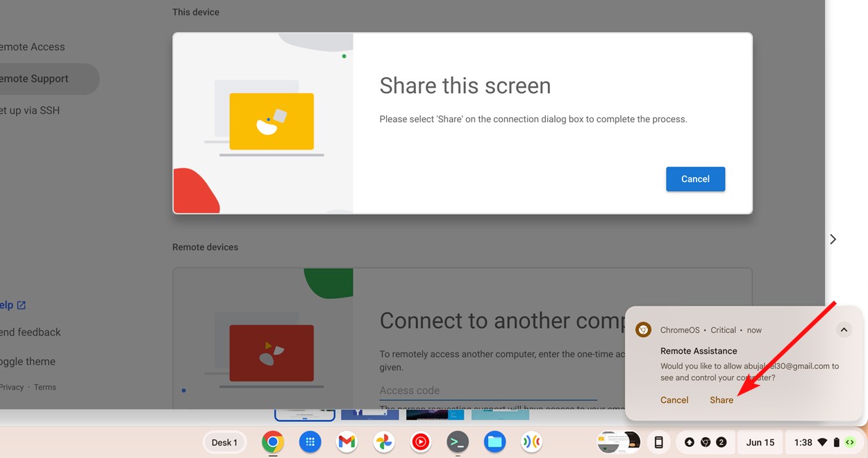Collapse the Remote Assistance notification
868x458 pixels.
(843, 329)
